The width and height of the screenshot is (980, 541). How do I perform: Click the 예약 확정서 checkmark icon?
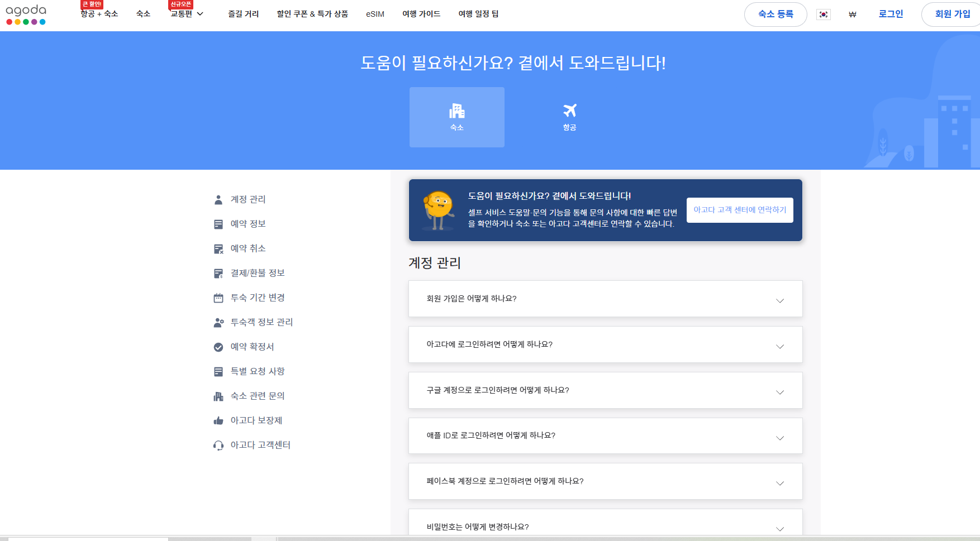pyautogui.click(x=218, y=347)
